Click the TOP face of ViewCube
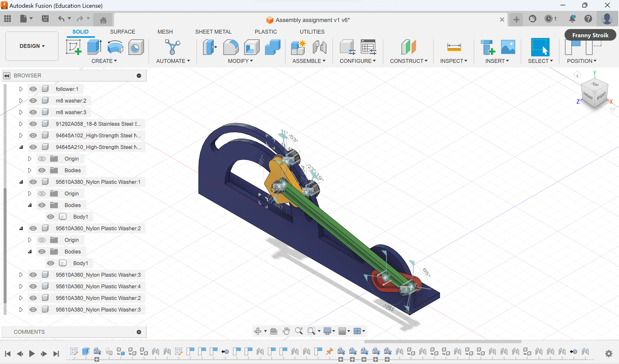This screenshot has width=619, height=364. click(x=595, y=84)
